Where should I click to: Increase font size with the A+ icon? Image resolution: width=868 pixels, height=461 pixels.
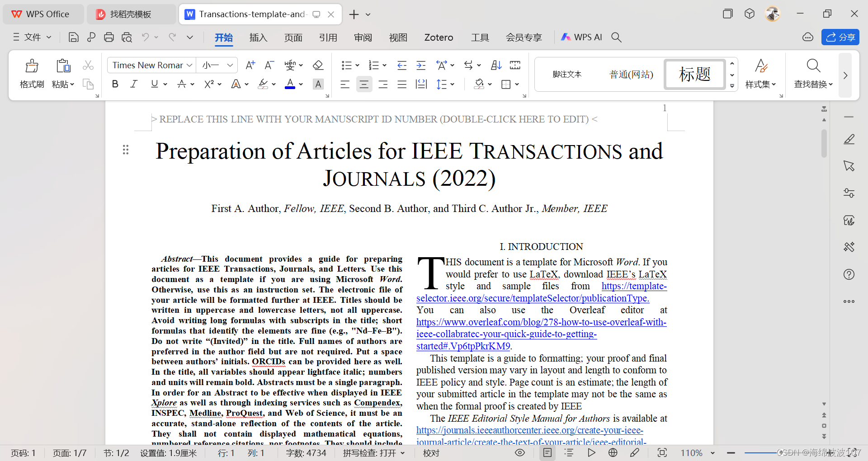point(250,65)
